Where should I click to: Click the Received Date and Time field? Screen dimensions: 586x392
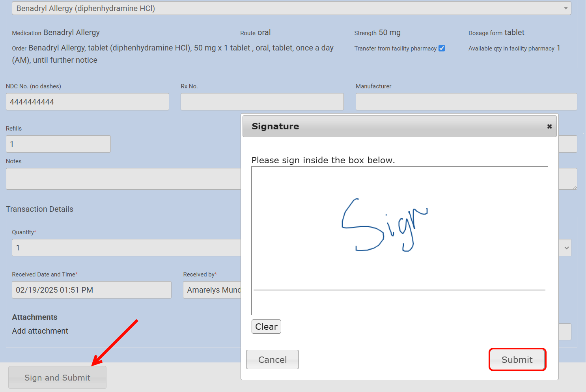point(91,290)
